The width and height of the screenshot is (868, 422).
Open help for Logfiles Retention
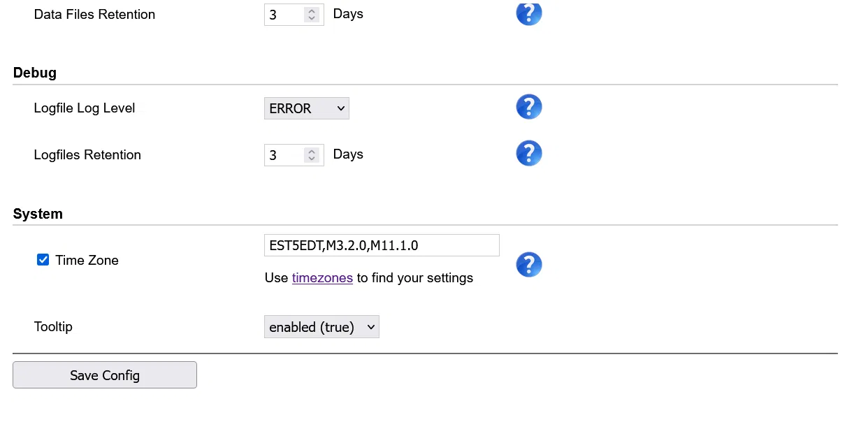[529, 153]
